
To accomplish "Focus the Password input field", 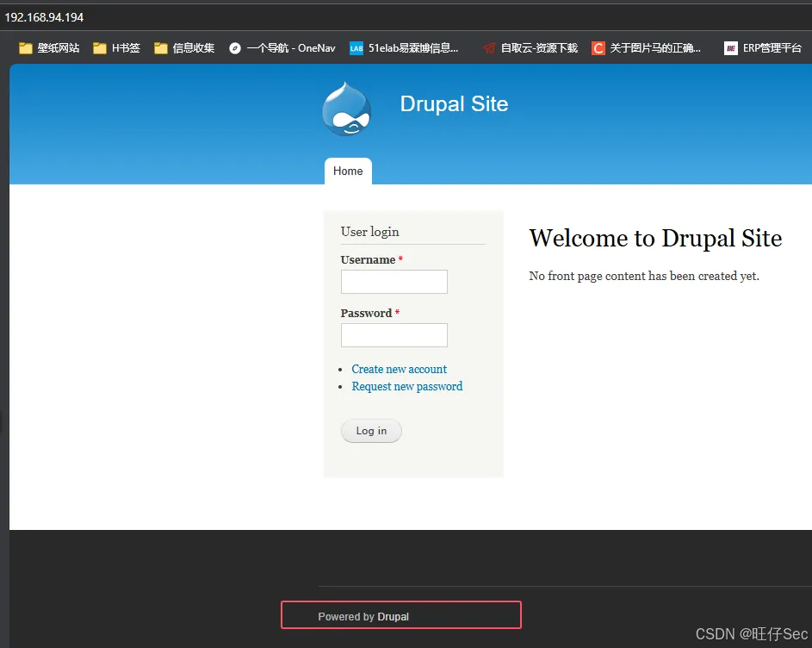I will pyautogui.click(x=394, y=335).
